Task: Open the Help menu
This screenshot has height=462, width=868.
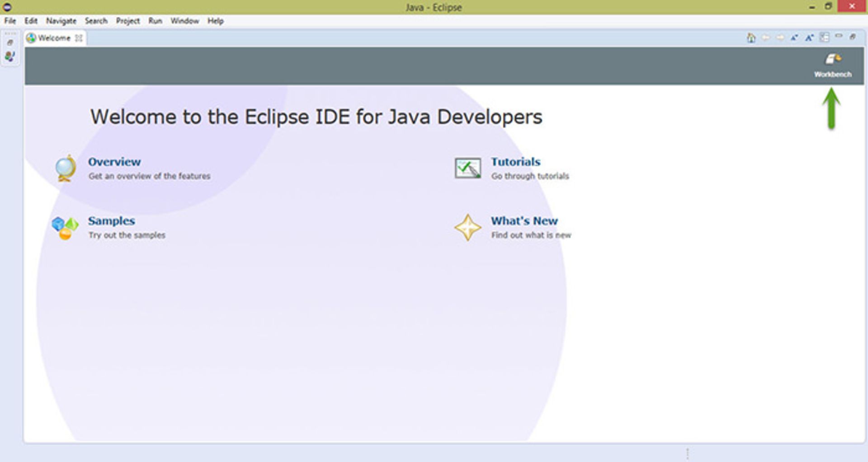Action: click(x=216, y=21)
